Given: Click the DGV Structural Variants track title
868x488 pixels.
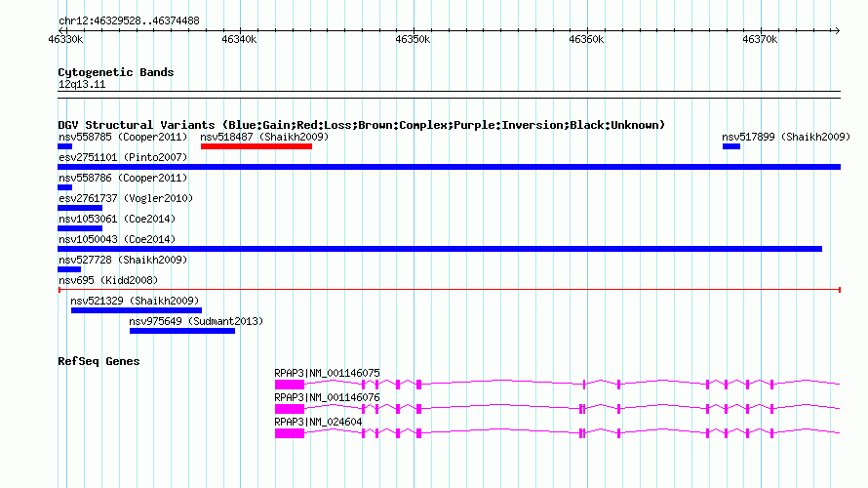Looking at the screenshot, I should 361,125.
